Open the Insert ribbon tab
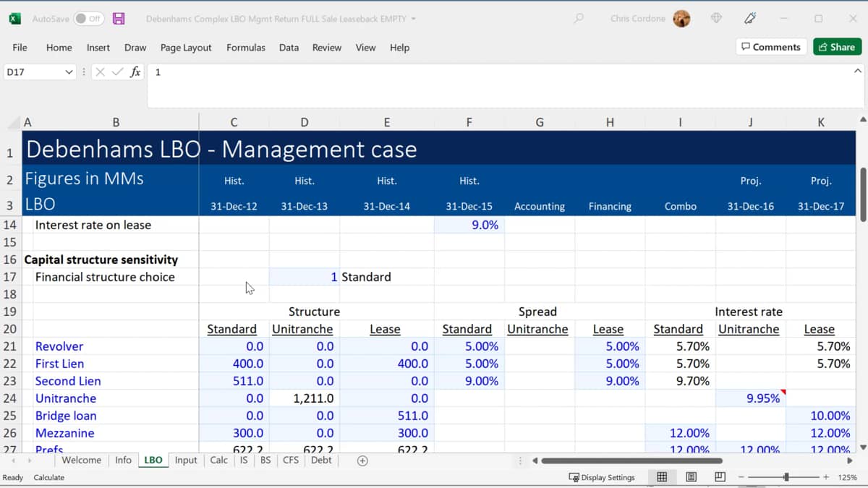This screenshot has height=488, width=868. pyautogui.click(x=98, y=48)
